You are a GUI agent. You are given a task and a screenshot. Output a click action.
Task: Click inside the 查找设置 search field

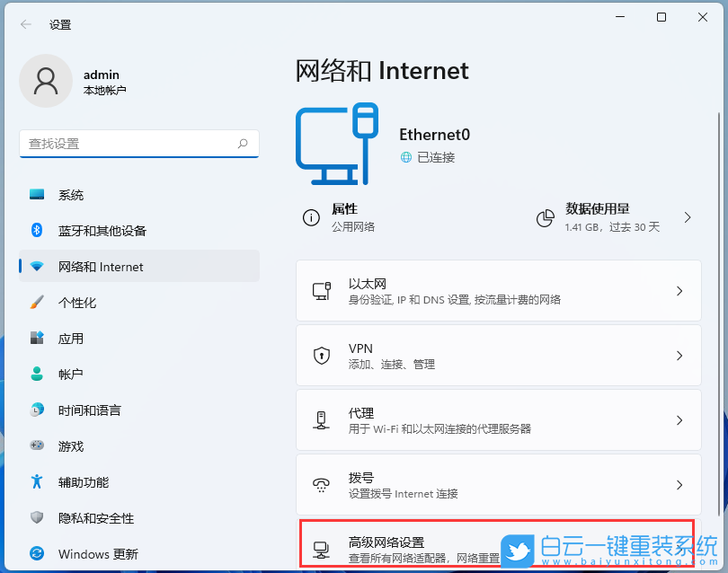[139, 144]
